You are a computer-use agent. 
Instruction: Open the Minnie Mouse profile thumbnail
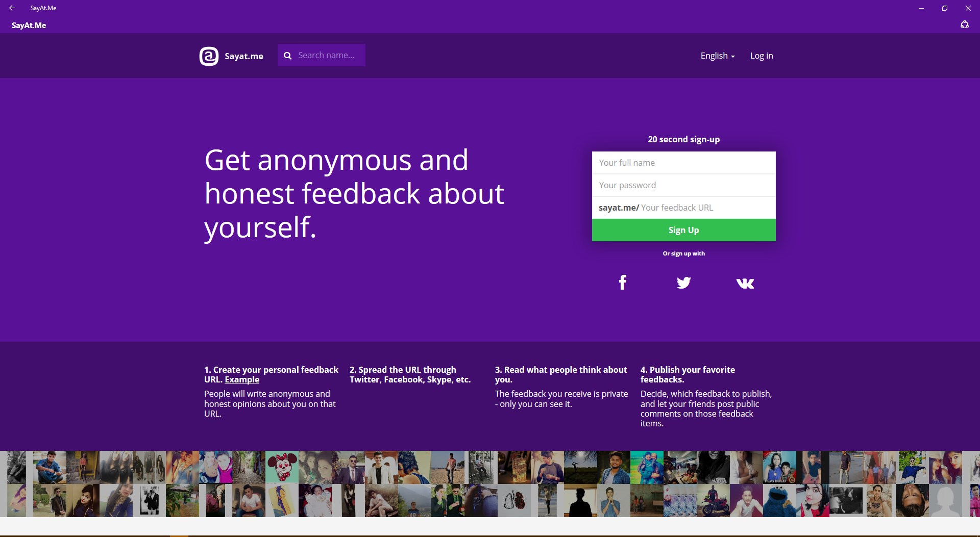click(282, 467)
